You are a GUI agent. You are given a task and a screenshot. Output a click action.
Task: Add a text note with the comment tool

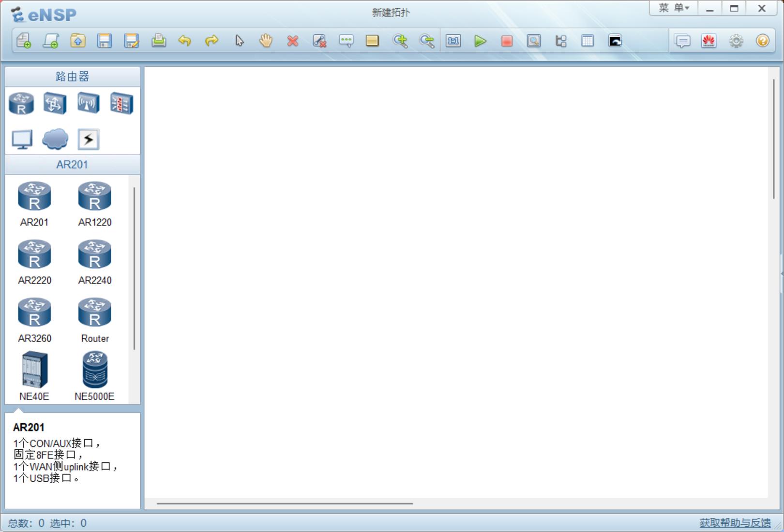[346, 41]
